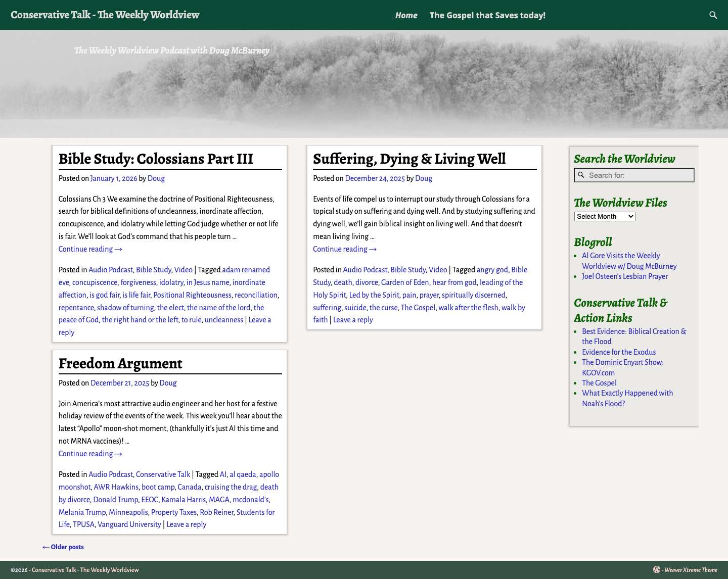Click the Garden of Eden tag
The height and width of the screenshot is (579, 728).
pyautogui.click(x=405, y=282)
